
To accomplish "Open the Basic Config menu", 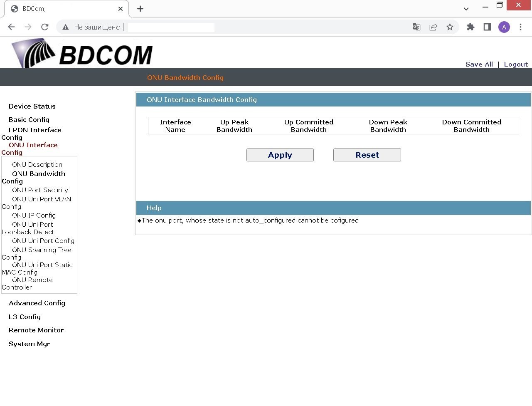I will pos(29,120).
